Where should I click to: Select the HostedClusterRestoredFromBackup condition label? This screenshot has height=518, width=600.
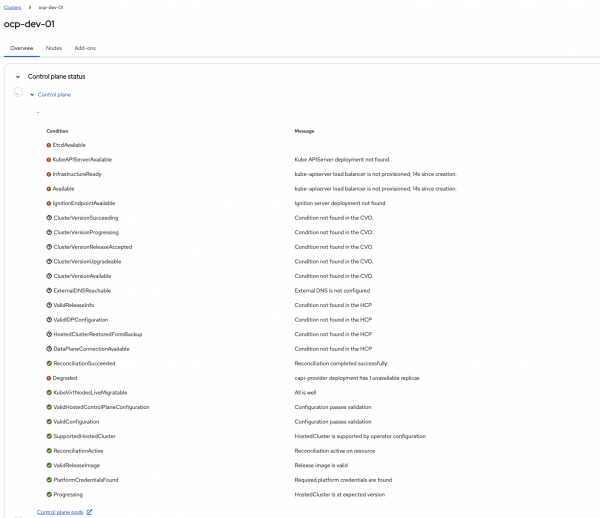click(x=98, y=334)
